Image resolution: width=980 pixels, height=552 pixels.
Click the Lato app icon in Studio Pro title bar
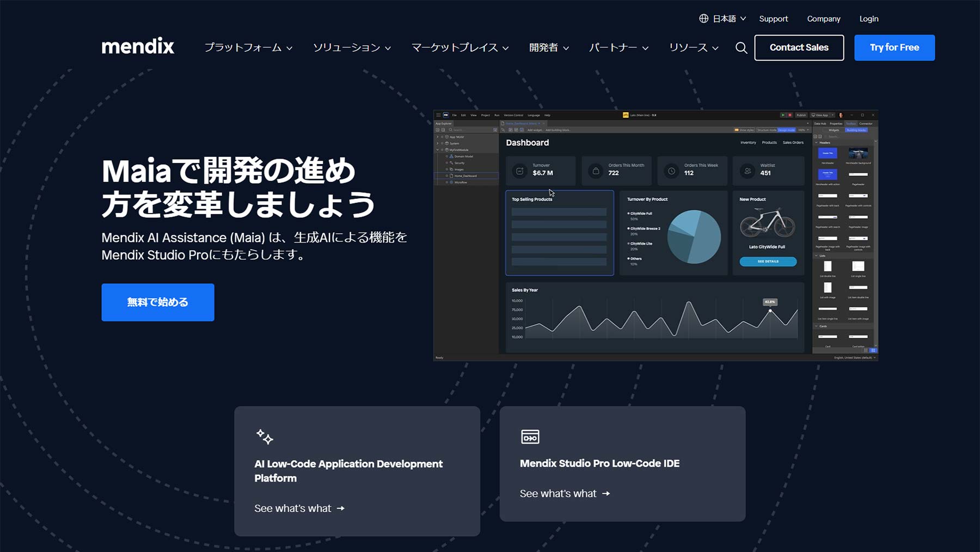(626, 115)
